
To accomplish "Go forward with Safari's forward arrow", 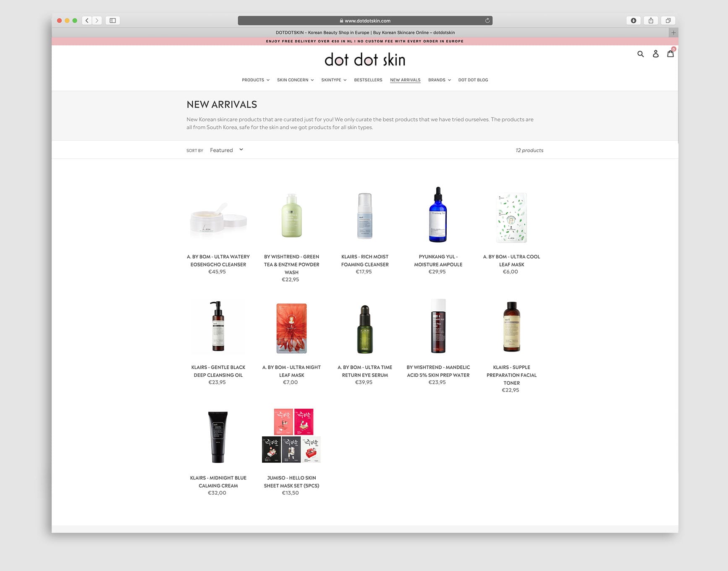I will click(x=97, y=21).
